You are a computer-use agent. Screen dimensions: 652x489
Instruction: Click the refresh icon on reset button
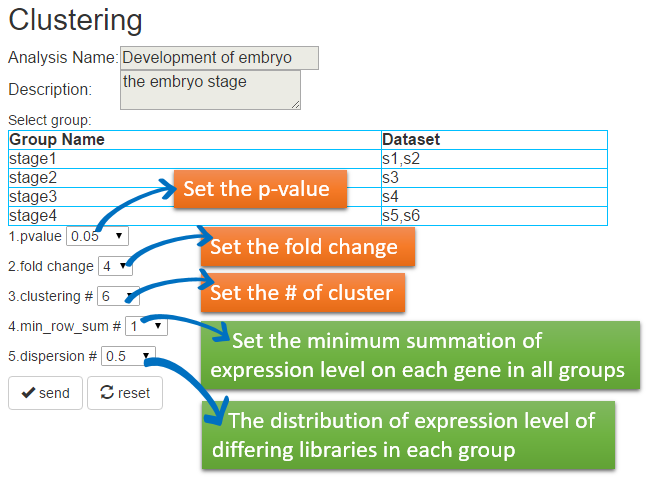pos(107,392)
